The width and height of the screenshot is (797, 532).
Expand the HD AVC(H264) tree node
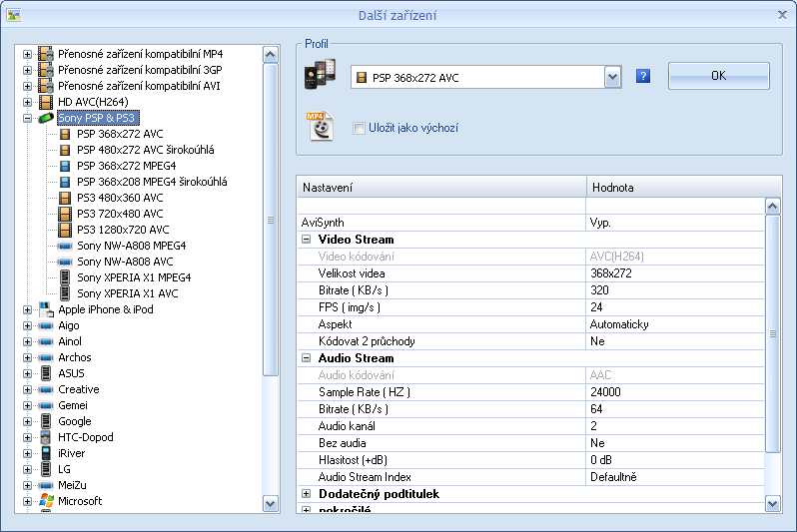pos(27,102)
